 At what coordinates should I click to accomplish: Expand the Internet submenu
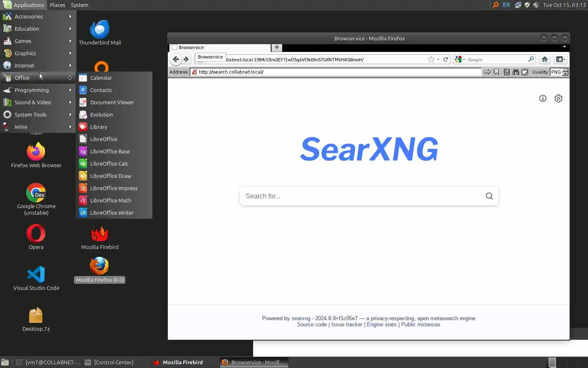click(x=38, y=65)
